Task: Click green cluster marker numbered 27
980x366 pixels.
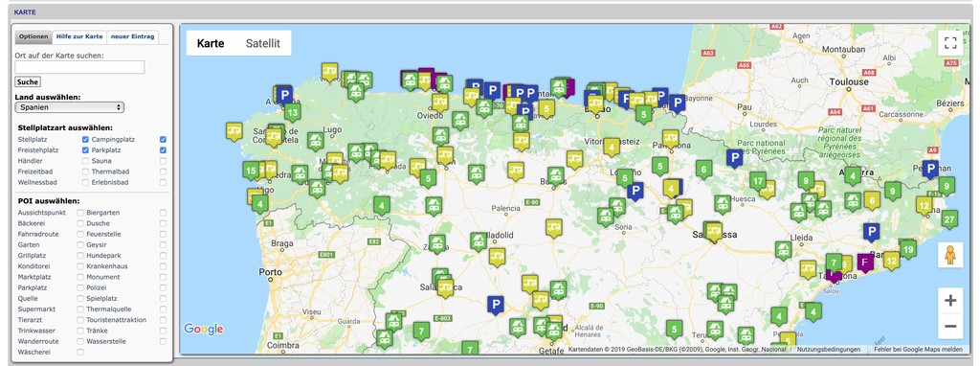Action: pyautogui.click(x=949, y=219)
